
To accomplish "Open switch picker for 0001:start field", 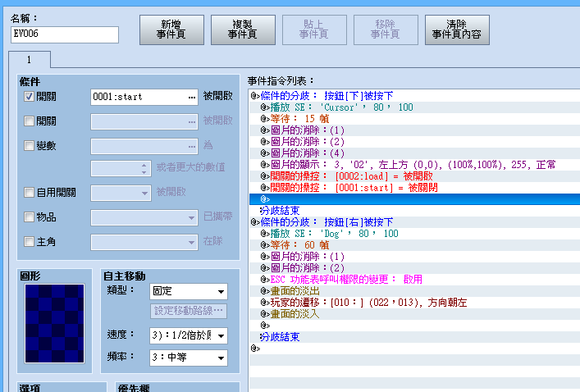I will (x=192, y=98).
